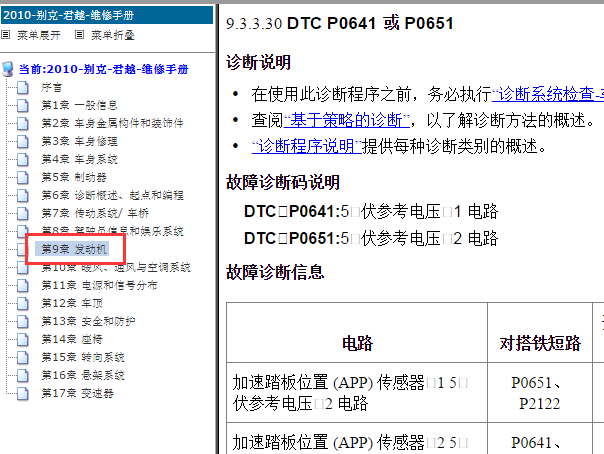Go to 第14章 座椅 chapter
The height and width of the screenshot is (454, 604).
[72, 339]
